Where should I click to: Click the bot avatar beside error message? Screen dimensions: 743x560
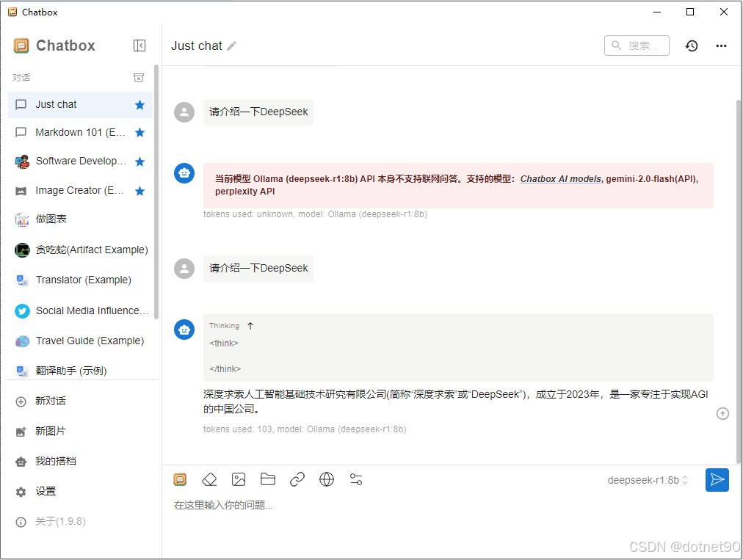184,173
